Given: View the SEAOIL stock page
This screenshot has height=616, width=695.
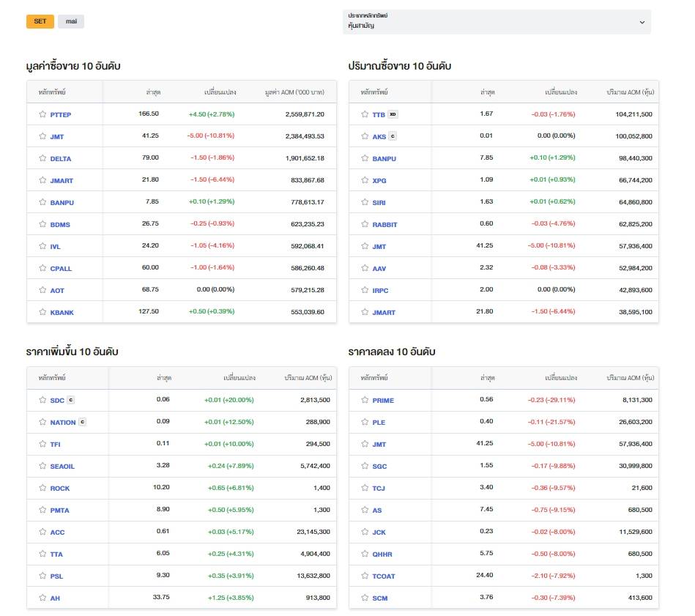Looking at the screenshot, I should (62, 466).
